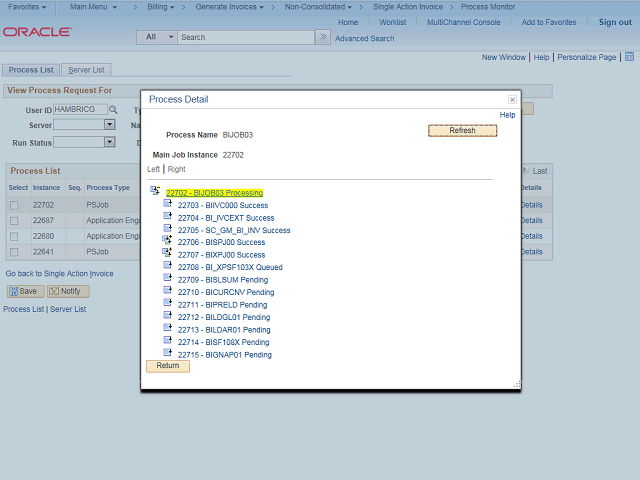This screenshot has height=480, width=640.
Task: Check the box for instance 22641
Action: [14, 252]
